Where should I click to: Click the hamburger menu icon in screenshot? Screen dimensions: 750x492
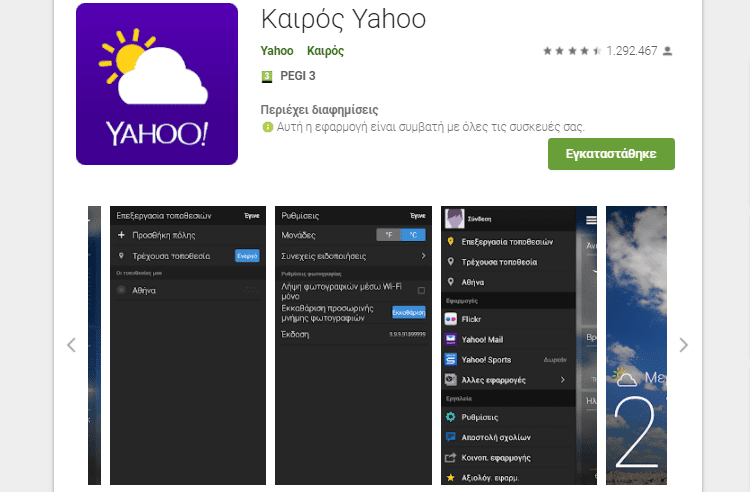(x=591, y=219)
